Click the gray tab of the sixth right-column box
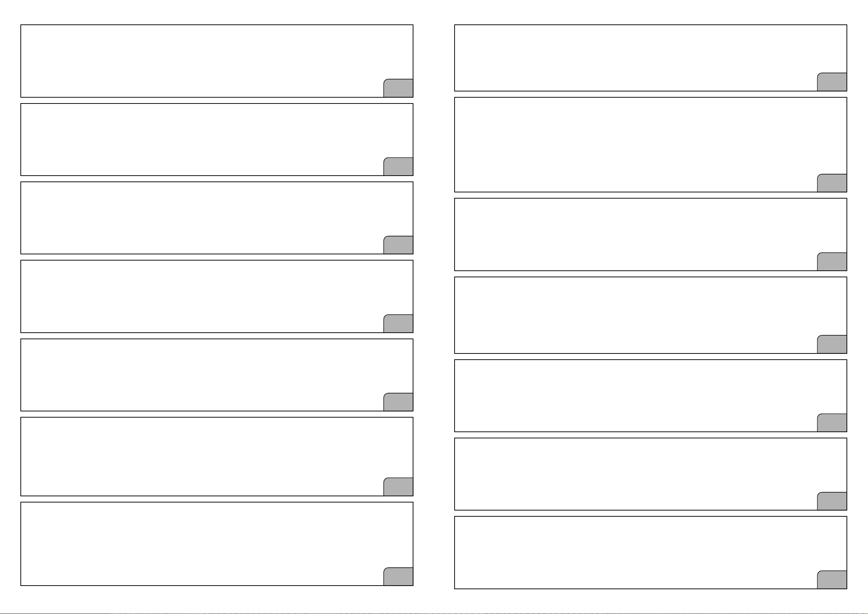868x614 pixels. [832, 501]
